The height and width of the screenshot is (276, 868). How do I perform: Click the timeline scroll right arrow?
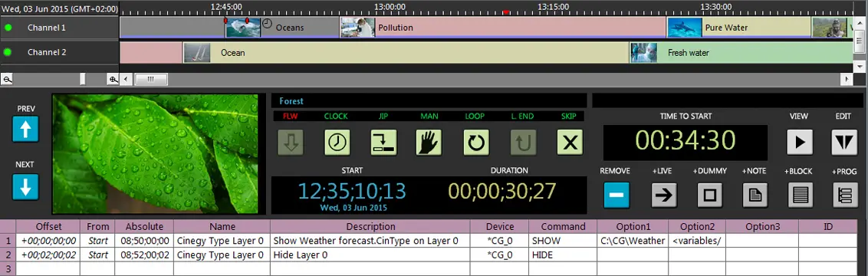[x=847, y=80]
